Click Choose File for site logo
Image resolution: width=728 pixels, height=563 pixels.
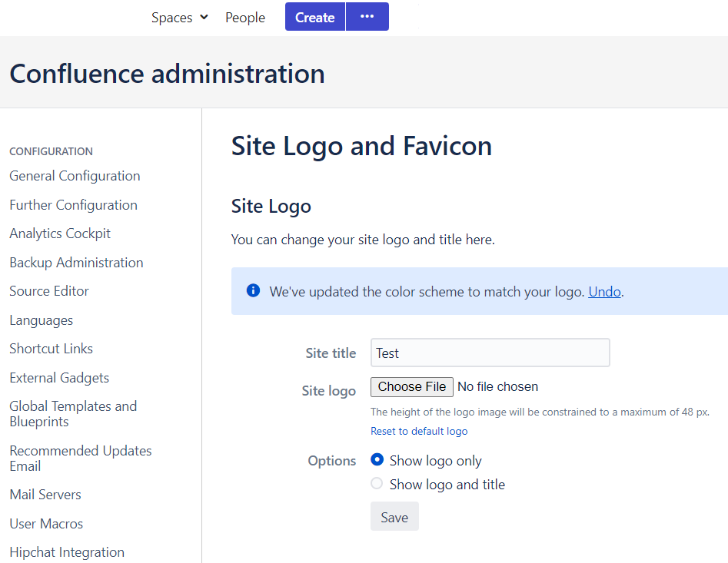tap(412, 387)
